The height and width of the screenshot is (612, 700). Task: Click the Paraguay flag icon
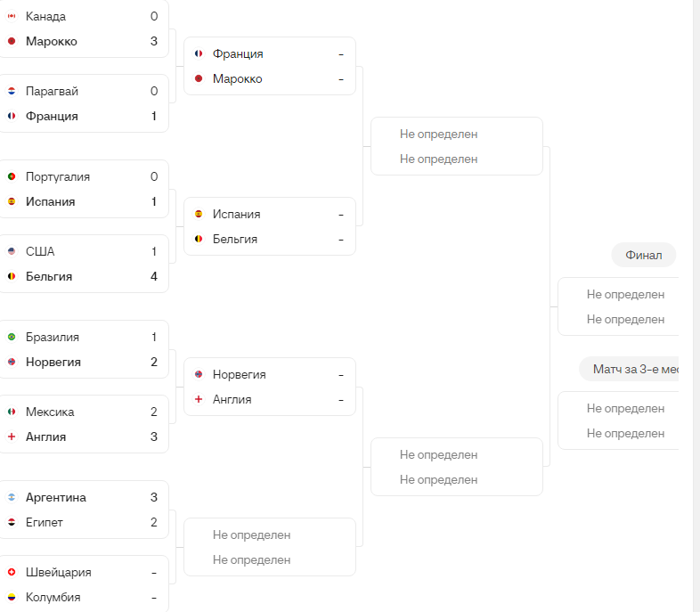coord(12,91)
